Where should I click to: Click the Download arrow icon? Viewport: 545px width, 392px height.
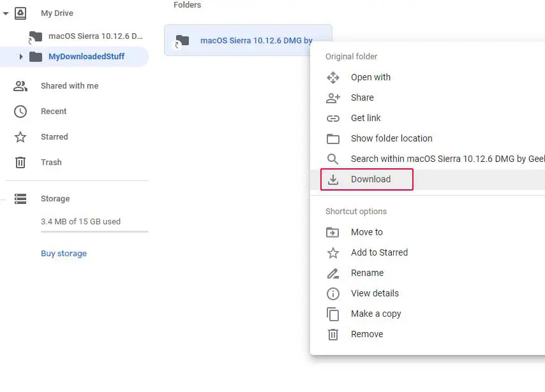[333, 180]
